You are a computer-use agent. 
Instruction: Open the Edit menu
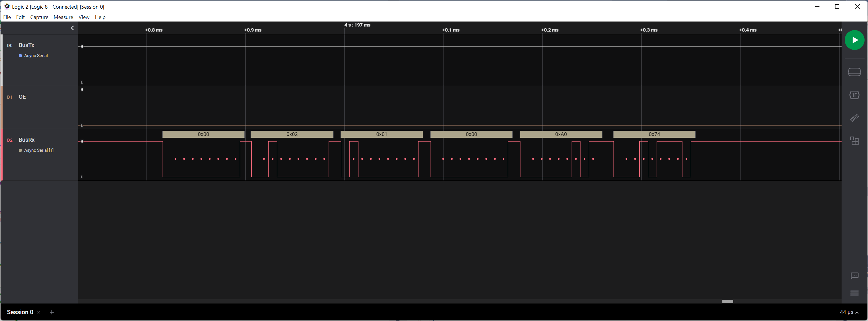click(x=20, y=17)
